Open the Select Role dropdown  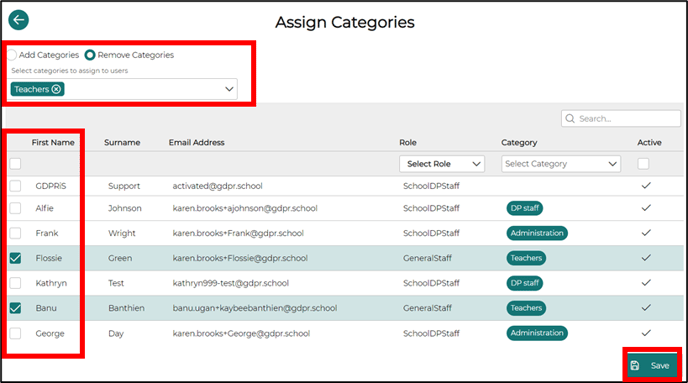(x=442, y=164)
